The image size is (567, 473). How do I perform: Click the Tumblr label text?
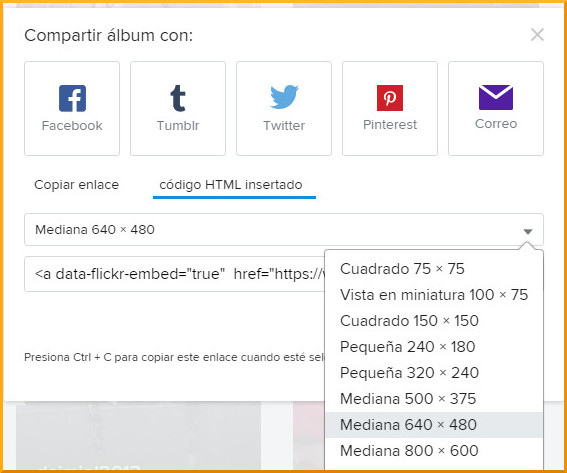point(178,125)
